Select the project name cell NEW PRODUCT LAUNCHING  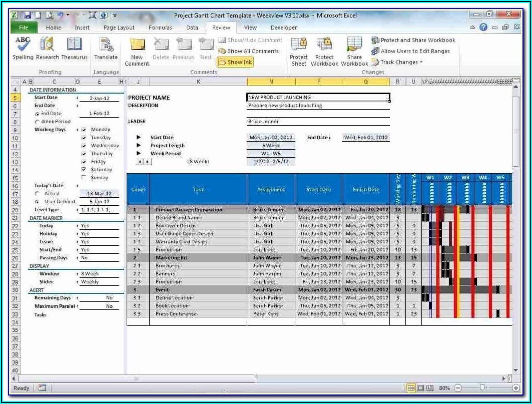(x=318, y=98)
